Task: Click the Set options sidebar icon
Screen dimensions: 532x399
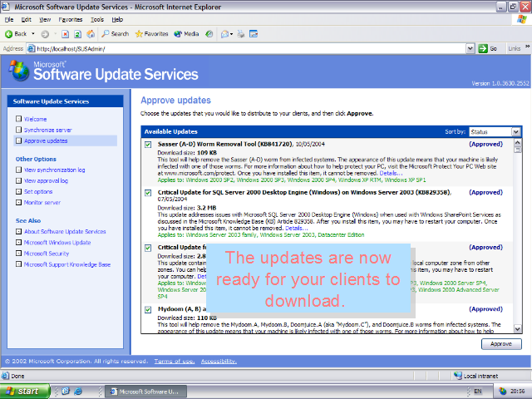Action: [x=18, y=191]
